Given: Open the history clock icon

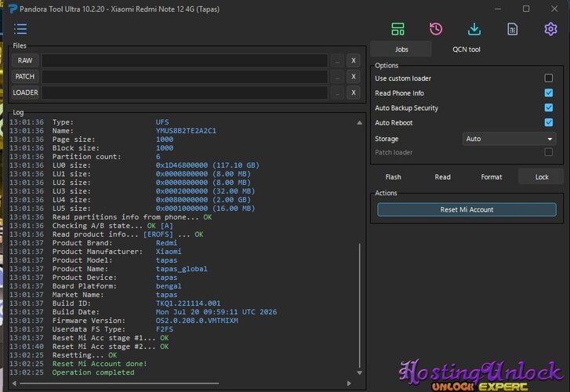Looking at the screenshot, I should [435, 29].
